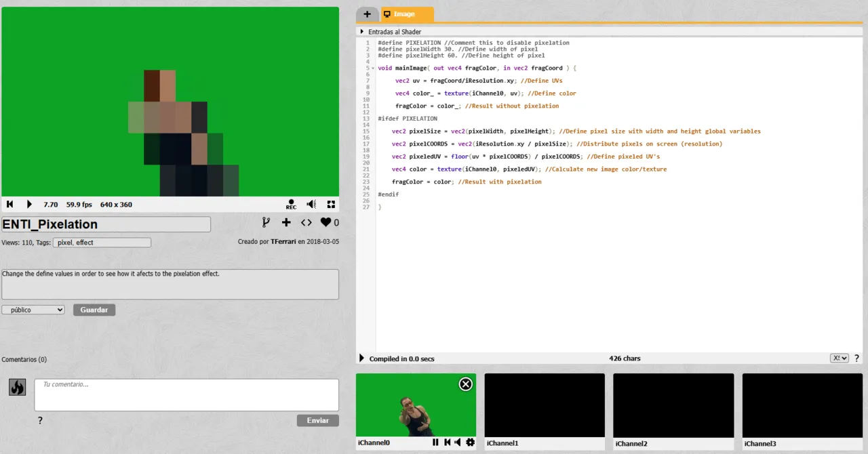
Task: Rewind iChannel0 video
Action: click(448, 442)
